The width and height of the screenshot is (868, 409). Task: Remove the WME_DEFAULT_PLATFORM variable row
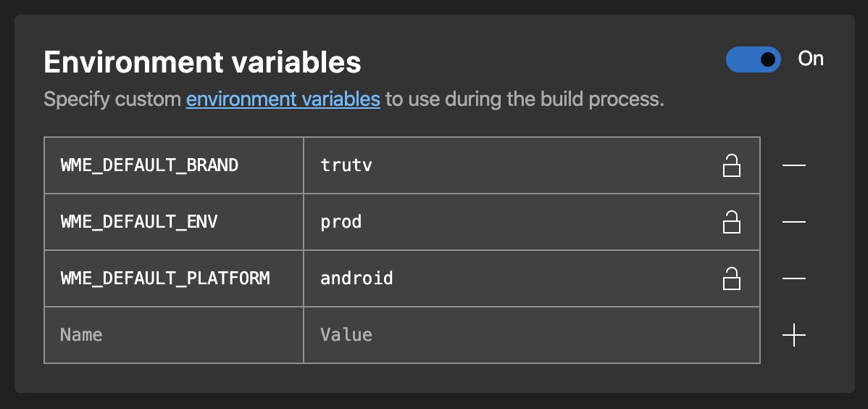(794, 278)
